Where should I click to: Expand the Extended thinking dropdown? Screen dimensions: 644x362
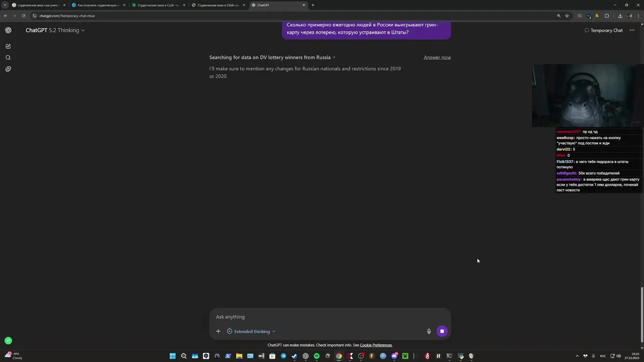[x=251, y=331]
